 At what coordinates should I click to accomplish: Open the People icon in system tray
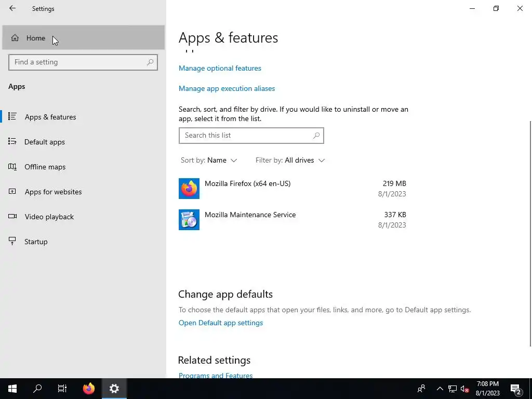tap(421, 389)
